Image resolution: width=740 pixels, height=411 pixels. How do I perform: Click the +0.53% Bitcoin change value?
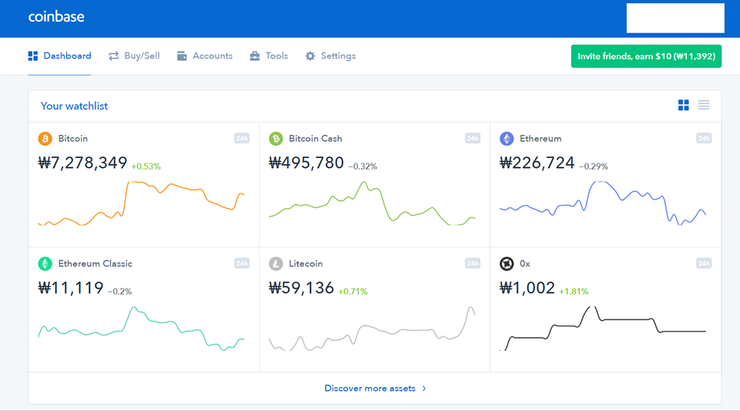(146, 166)
